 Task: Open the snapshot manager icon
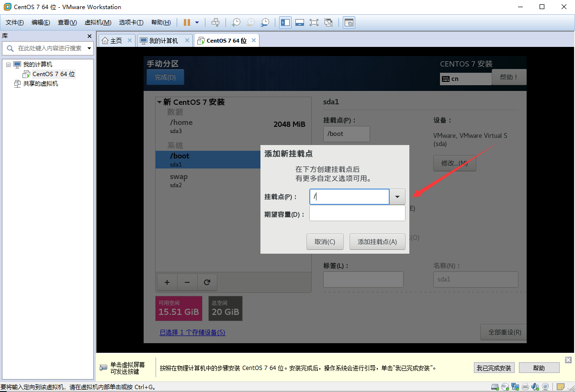click(x=265, y=22)
